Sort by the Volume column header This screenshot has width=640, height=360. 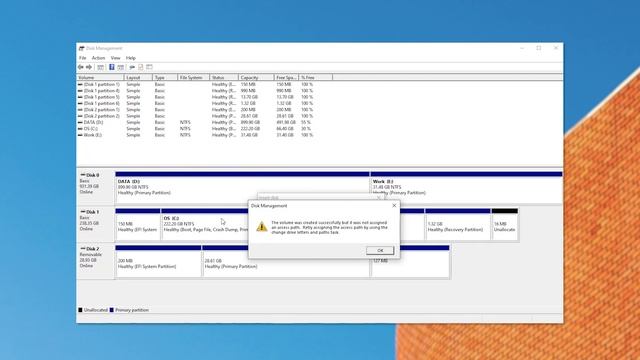tap(100, 78)
